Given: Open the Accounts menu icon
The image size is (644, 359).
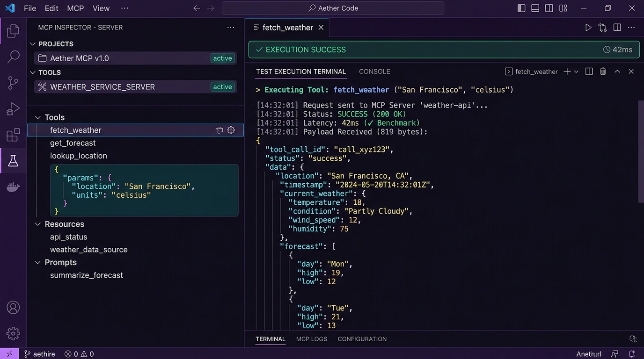Looking at the screenshot, I should pos(13,308).
